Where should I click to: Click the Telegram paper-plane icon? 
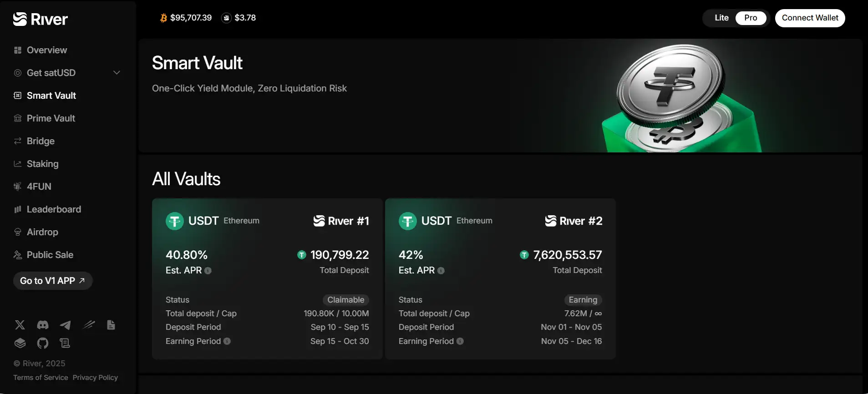pos(65,325)
